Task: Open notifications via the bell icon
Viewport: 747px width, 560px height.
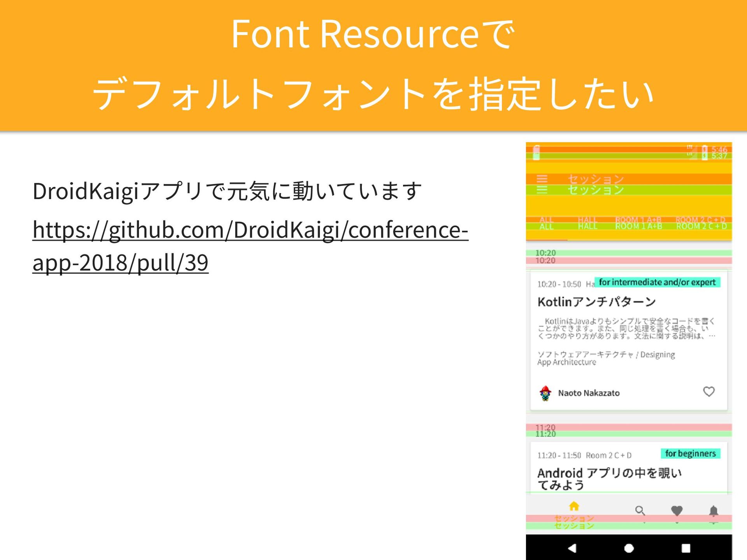Action: (714, 511)
